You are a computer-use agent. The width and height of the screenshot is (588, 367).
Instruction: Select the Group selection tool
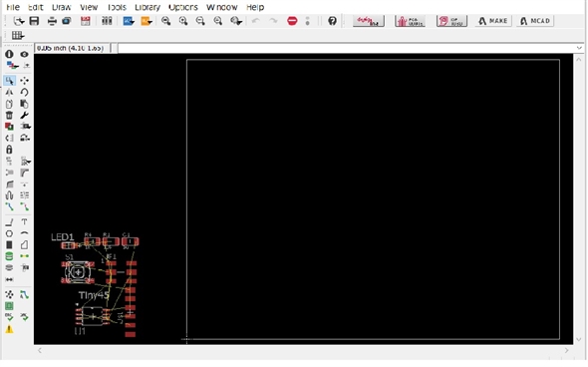click(9, 81)
